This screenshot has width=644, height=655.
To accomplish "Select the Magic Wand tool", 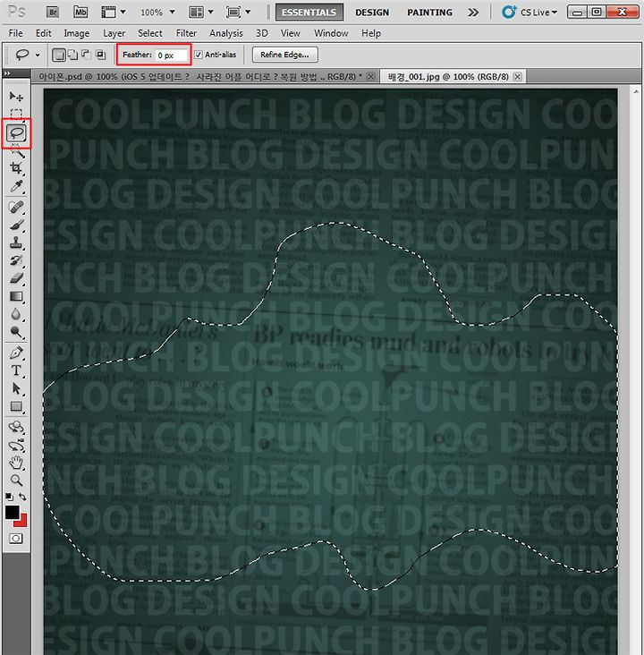I will (x=16, y=151).
